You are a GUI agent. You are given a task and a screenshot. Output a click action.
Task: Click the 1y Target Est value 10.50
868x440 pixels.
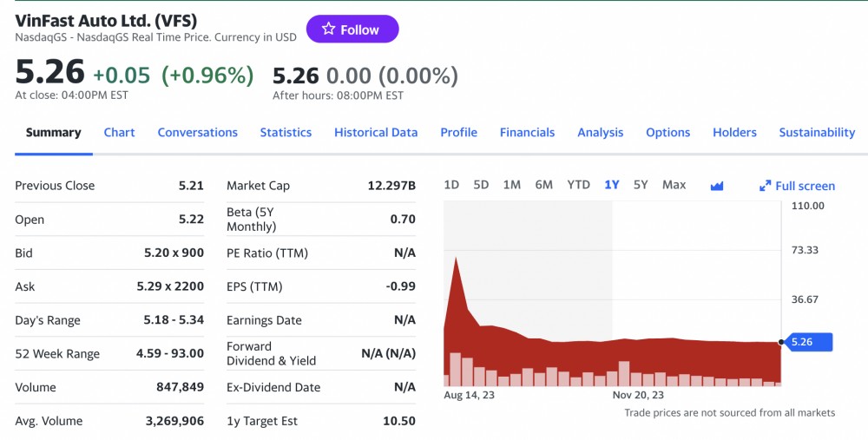click(x=399, y=421)
